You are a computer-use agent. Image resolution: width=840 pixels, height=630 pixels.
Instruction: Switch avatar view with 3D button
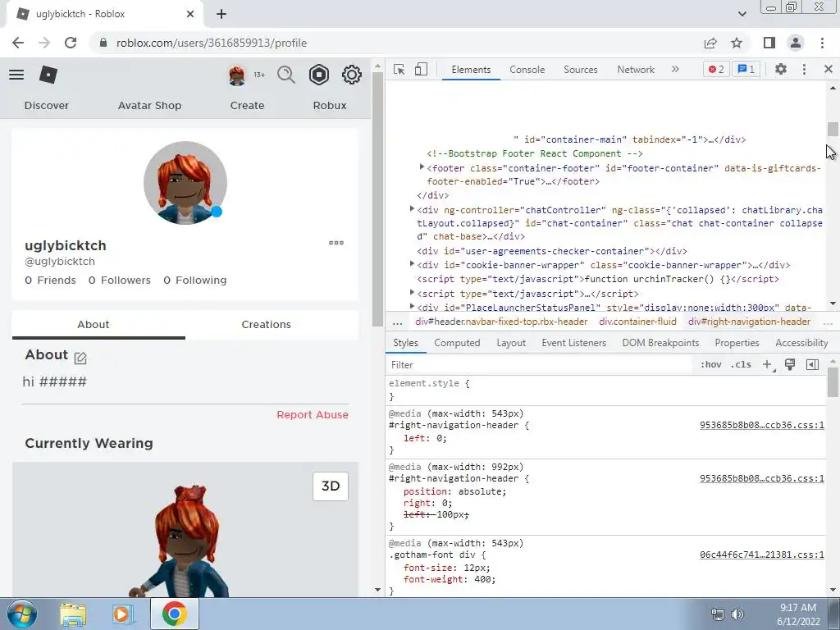[331, 486]
